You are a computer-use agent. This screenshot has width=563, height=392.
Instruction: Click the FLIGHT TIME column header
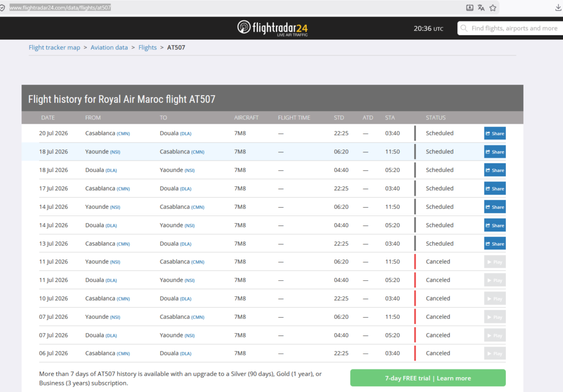pyautogui.click(x=294, y=118)
